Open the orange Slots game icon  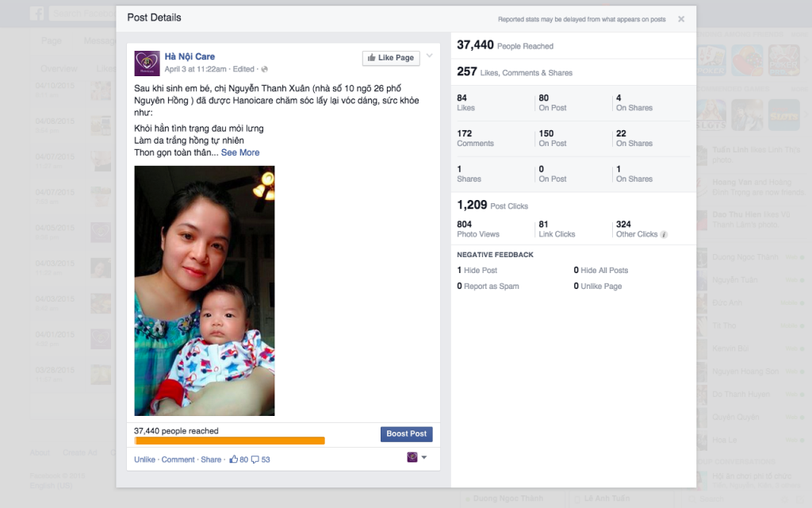point(784,115)
